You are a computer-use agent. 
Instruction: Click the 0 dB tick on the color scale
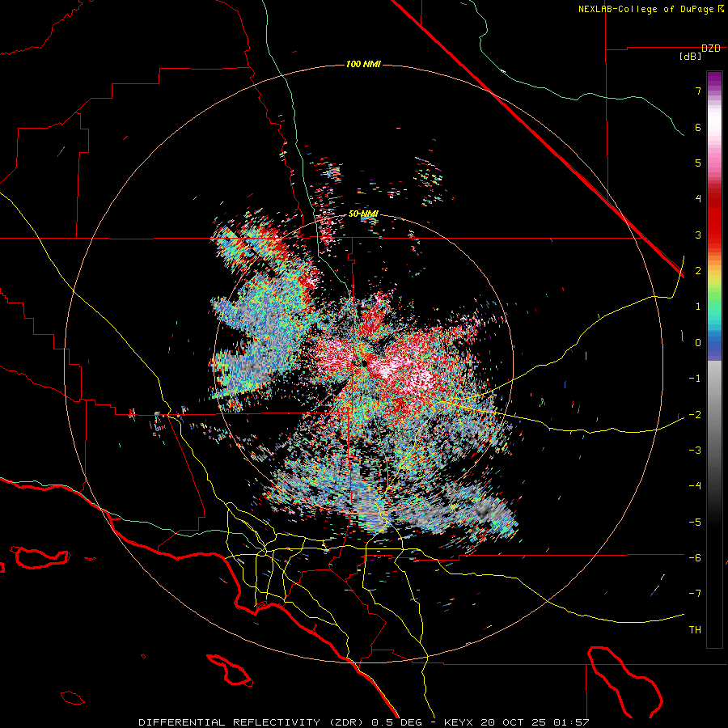[698, 343]
